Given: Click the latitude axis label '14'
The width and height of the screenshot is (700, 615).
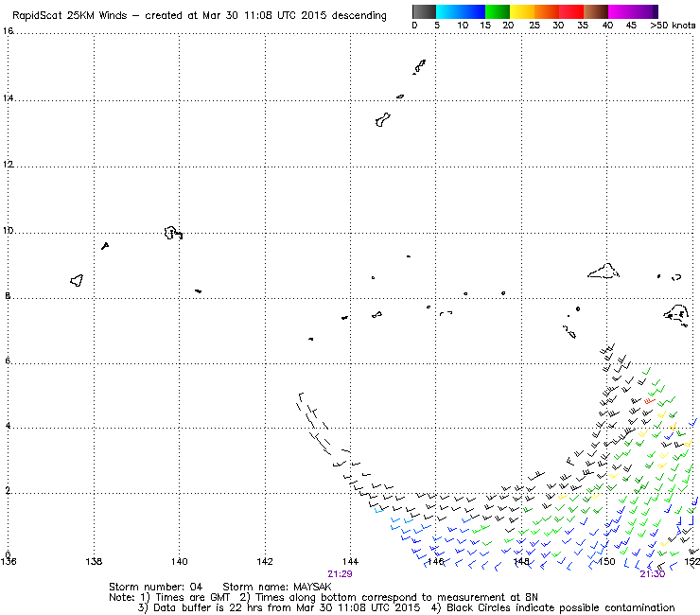Looking at the screenshot, I should [x=8, y=97].
